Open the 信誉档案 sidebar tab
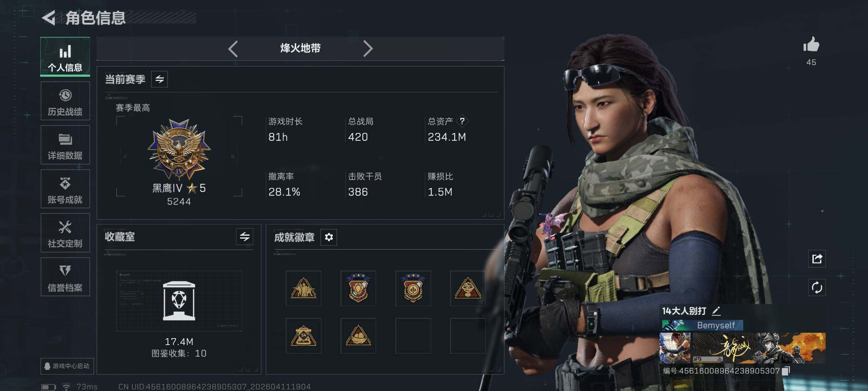The height and width of the screenshot is (391, 868). pos(65,277)
